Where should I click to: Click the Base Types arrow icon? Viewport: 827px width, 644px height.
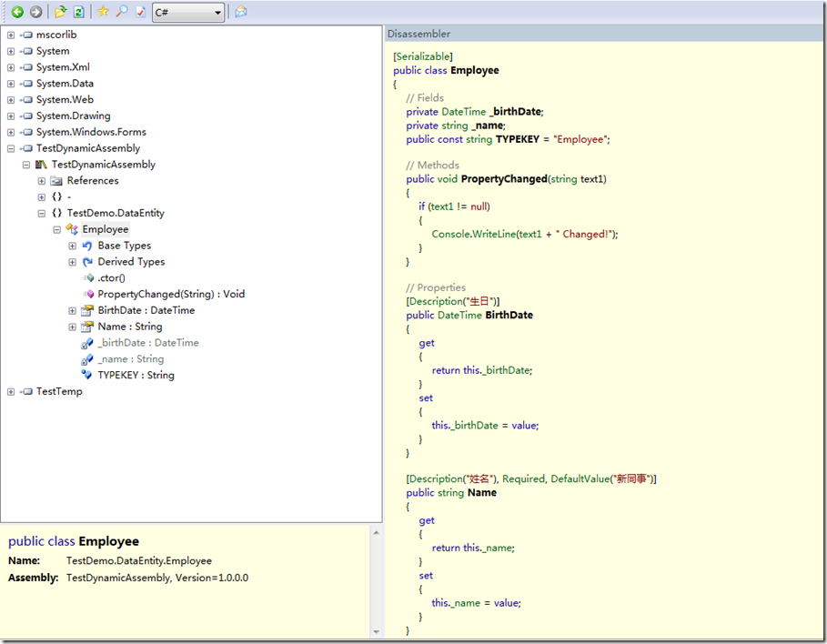click(87, 246)
